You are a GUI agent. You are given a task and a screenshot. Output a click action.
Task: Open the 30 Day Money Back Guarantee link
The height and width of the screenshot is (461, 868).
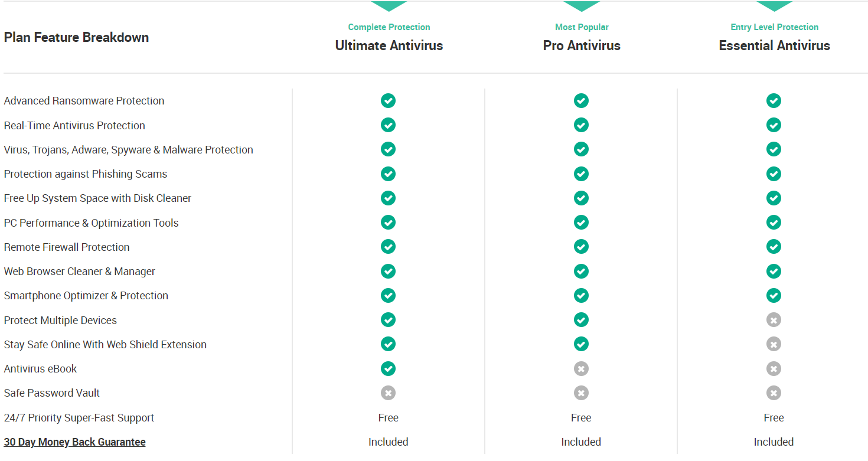pyautogui.click(x=75, y=442)
